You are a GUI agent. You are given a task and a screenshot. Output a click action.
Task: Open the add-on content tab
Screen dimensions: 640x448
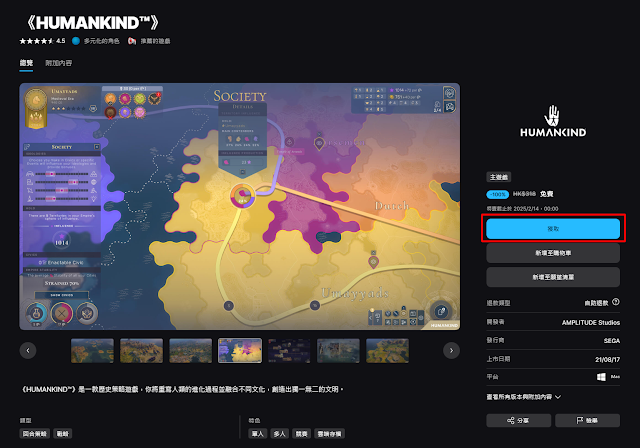(x=58, y=63)
